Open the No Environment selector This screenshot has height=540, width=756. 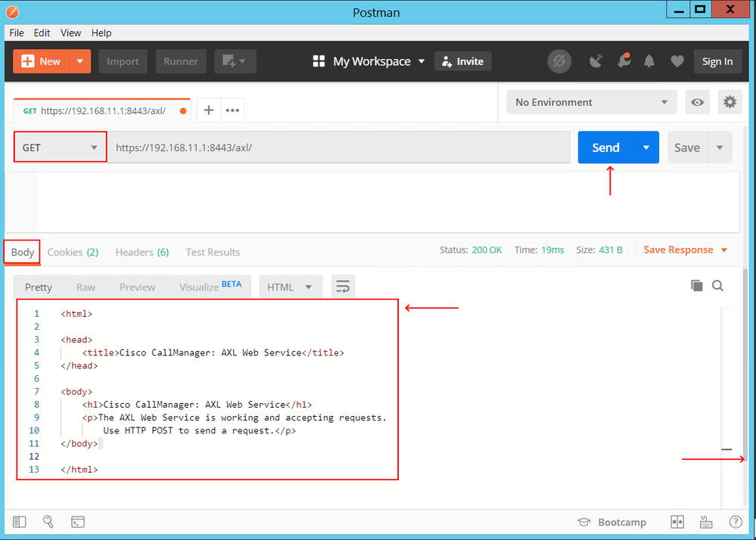592,102
